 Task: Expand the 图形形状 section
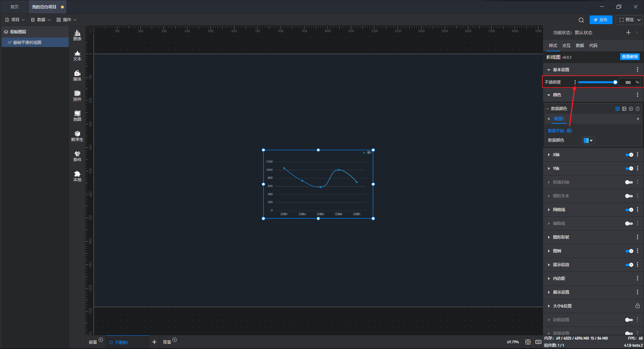[x=549, y=237]
